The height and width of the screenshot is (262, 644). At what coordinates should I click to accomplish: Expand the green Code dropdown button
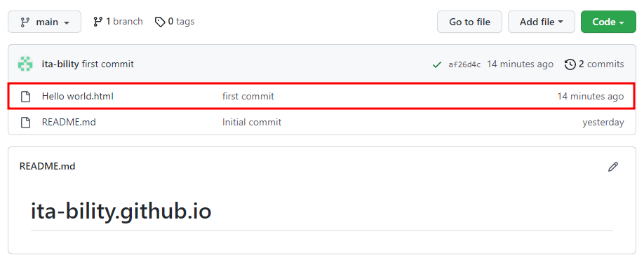tap(608, 22)
